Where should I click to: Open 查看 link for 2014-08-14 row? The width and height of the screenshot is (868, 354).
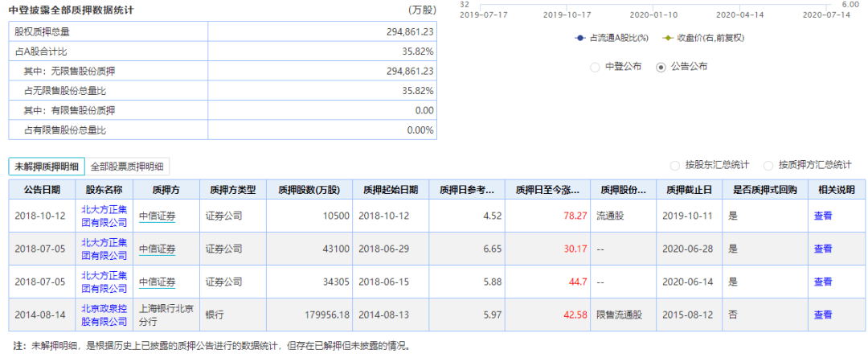(x=823, y=315)
